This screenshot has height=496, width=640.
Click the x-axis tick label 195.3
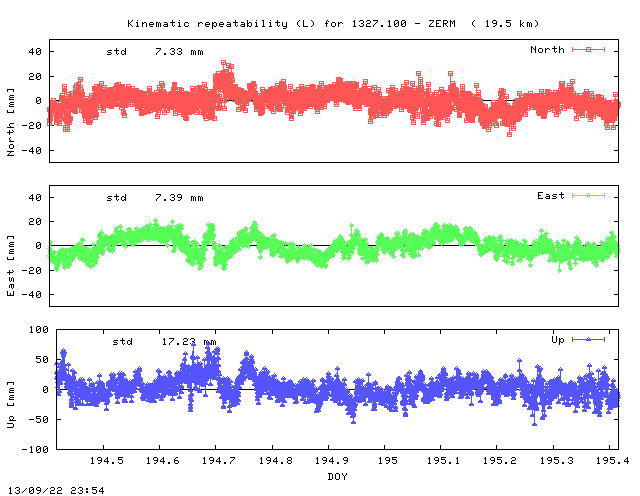pyautogui.click(x=556, y=461)
